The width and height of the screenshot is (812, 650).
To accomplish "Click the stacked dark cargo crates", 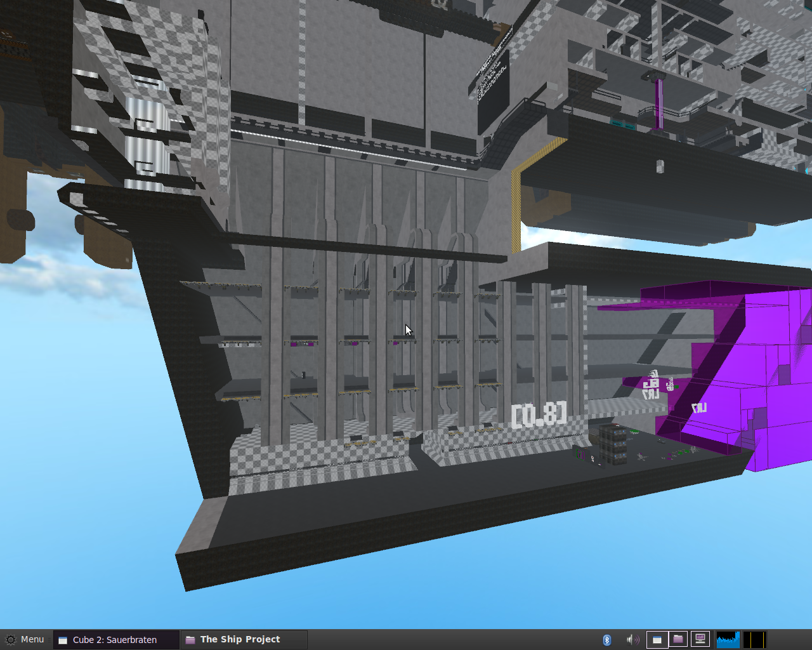I will click(x=612, y=444).
